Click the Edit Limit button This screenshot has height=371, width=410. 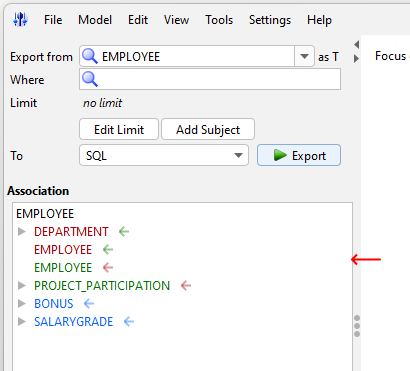(x=119, y=129)
